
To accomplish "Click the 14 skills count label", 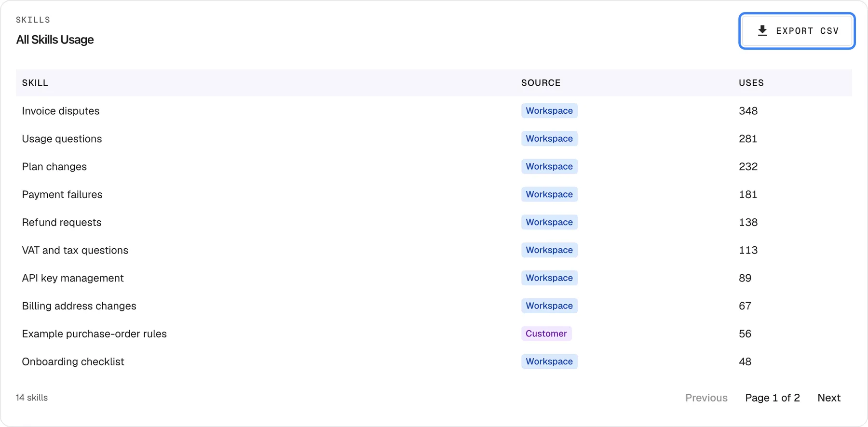I will click(x=32, y=398).
